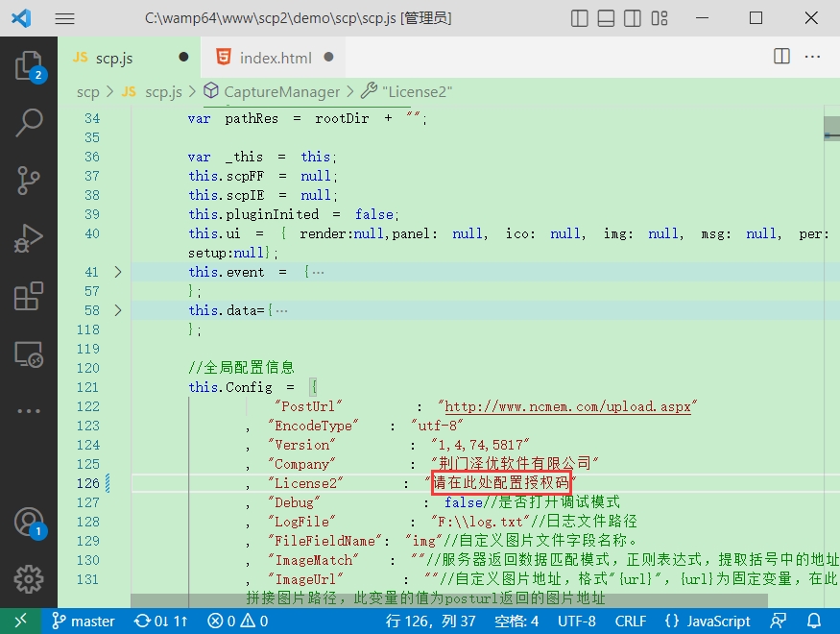The height and width of the screenshot is (634, 840).
Task: Toggle the secondary side bar layout button
Action: coord(633,18)
